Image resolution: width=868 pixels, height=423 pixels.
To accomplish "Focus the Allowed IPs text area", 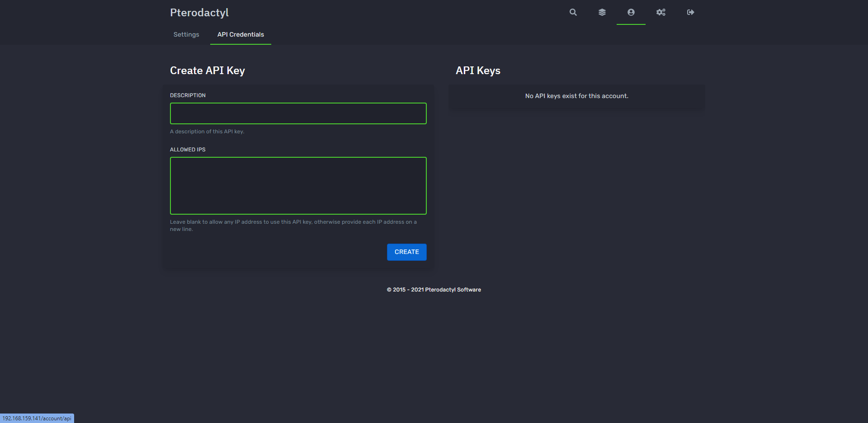I will [x=298, y=186].
